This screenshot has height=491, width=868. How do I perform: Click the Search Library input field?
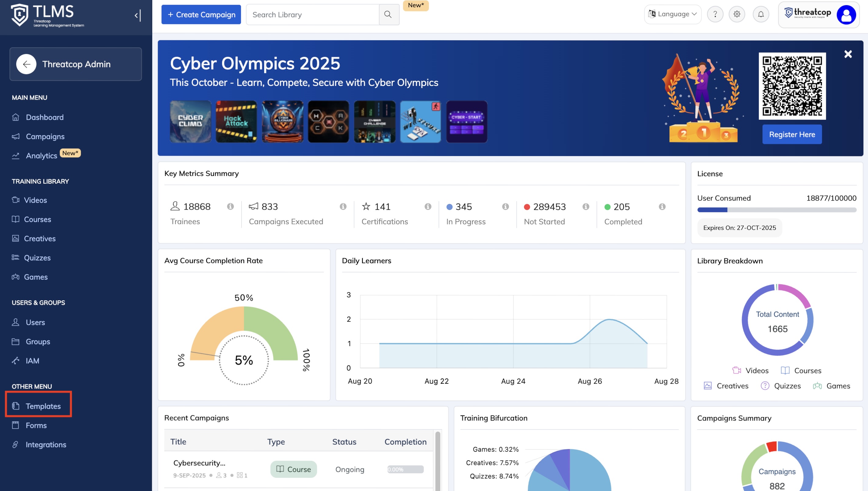click(312, 15)
